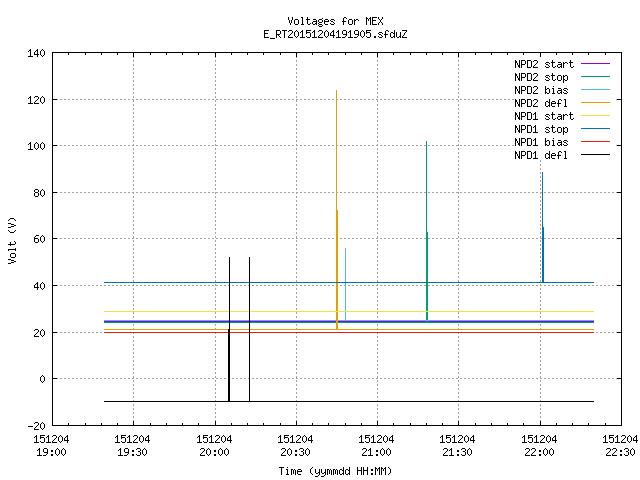Click the light blue NPD2 bias spike
The width and height of the screenshot is (640, 480).
pos(345,282)
